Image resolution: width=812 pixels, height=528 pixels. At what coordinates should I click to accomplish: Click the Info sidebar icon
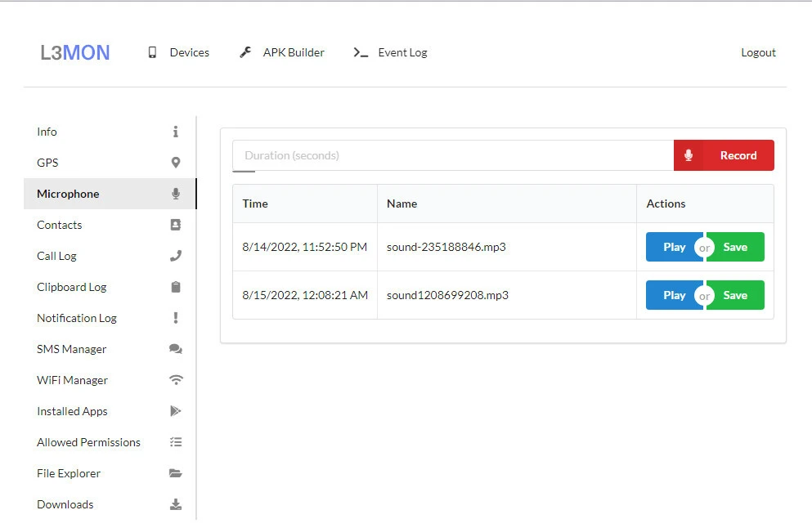pyautogui.click(x=175, y=132)
